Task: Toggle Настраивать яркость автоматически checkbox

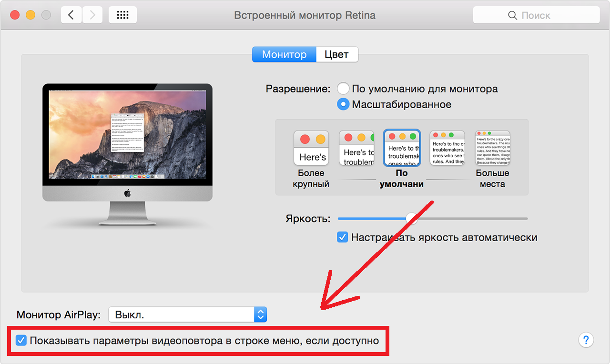Action: (x=343, y=237)
